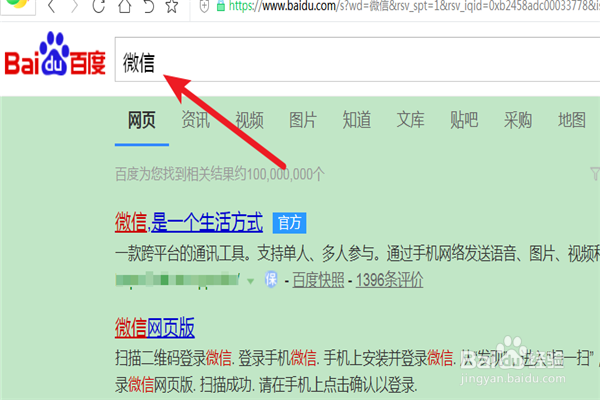Open the 知道 tab

357,120
